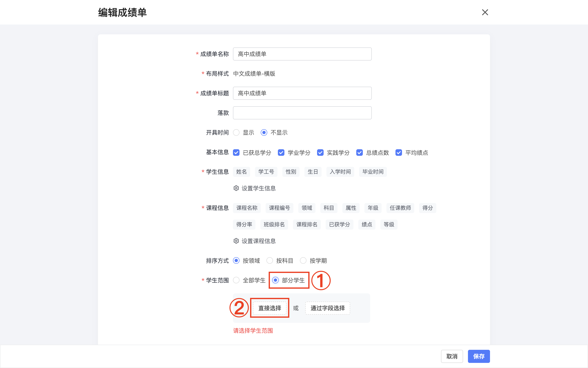The width and height of the screenshot is (588, 368).
Task: Select 全部学生 for 学生范围
Action: coord(236,280)
